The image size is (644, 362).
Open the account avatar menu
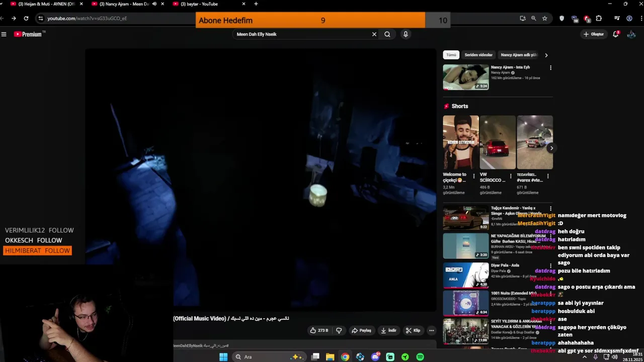click(631, 34)
